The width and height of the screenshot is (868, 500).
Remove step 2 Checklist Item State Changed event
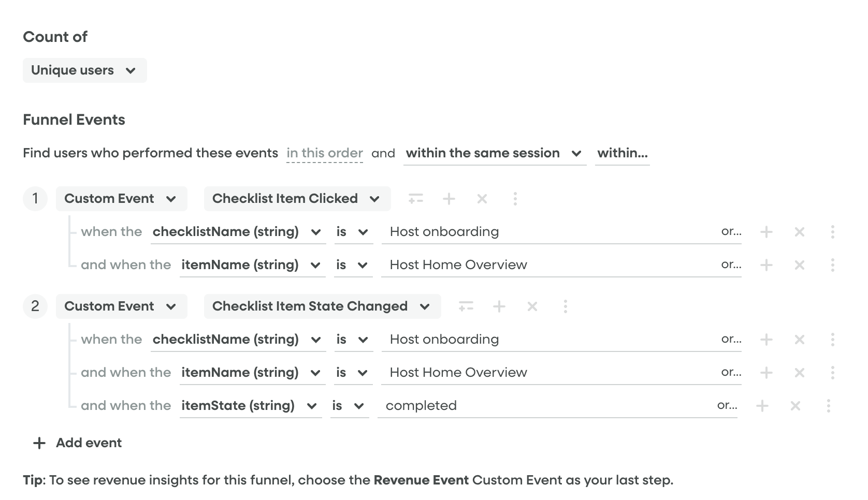click(x=532, y=306)
